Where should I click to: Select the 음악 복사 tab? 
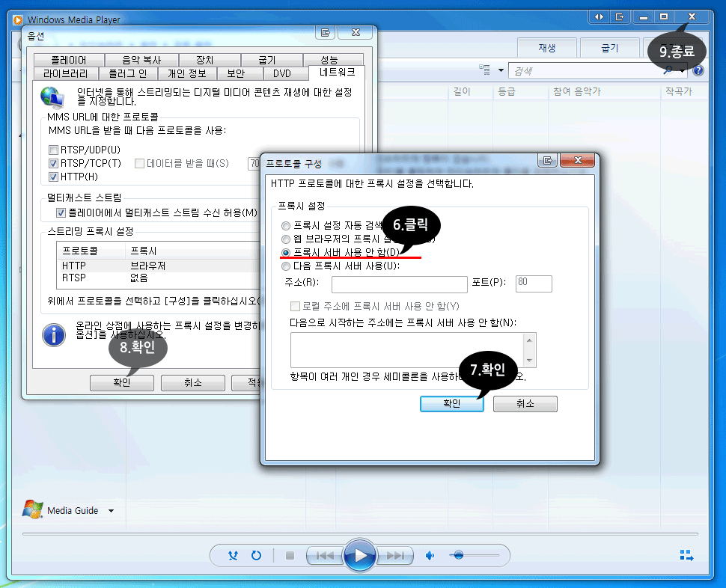click(141, 60)
